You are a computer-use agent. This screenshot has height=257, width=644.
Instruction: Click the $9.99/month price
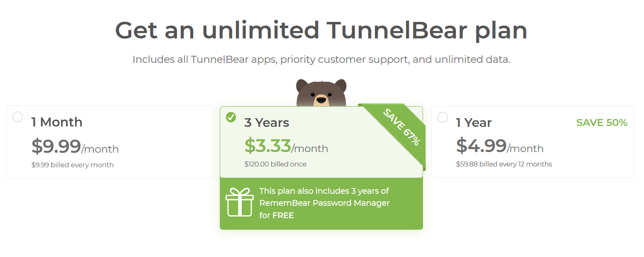[75, 146]
